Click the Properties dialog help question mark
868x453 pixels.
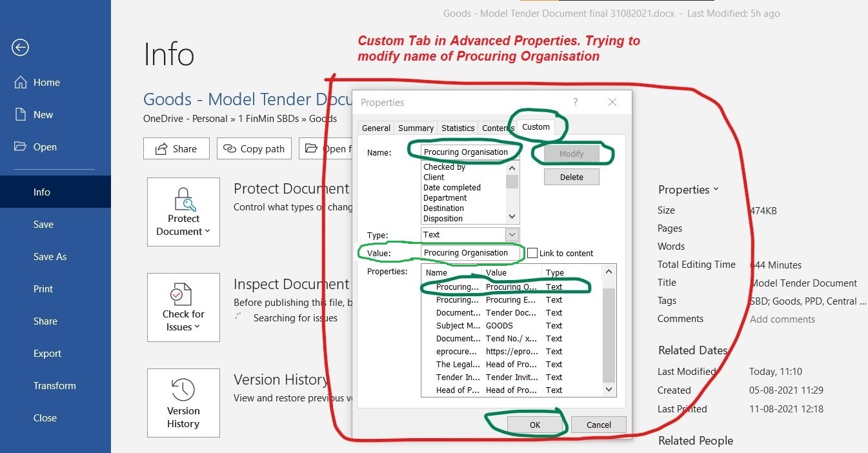click(575, 103)
